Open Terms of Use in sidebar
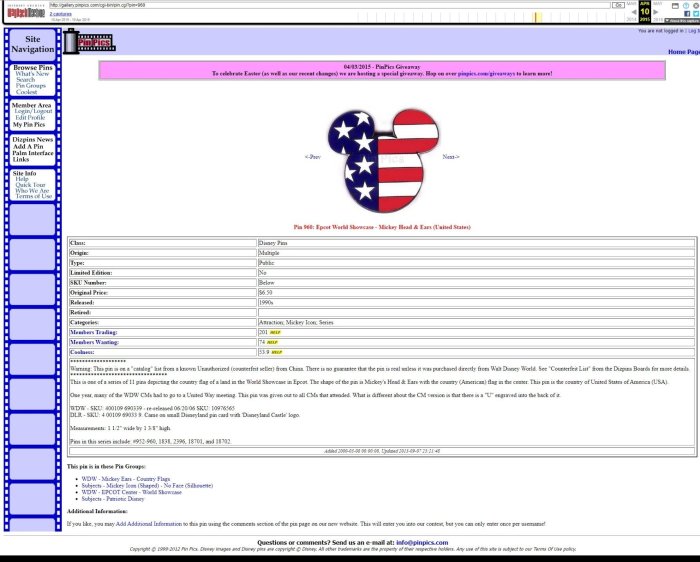Screen dimensions: 700x562 (33, 196)
